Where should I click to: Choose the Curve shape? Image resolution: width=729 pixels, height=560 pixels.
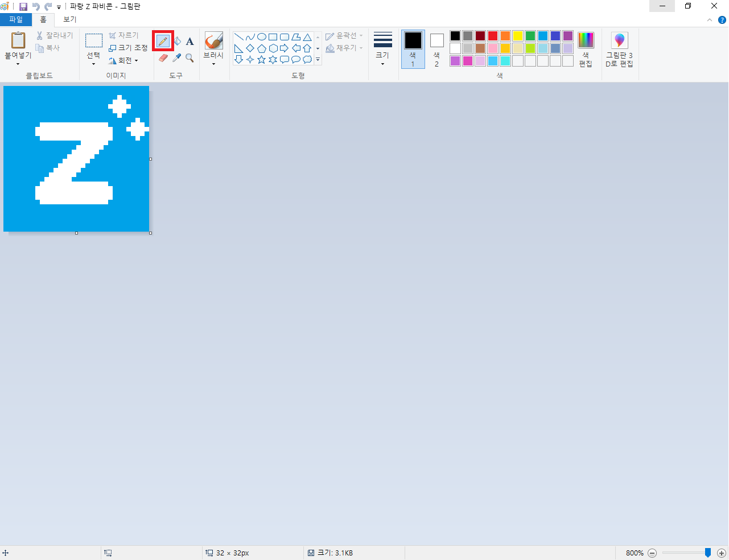pyautogui.click(x=250, y=37)
